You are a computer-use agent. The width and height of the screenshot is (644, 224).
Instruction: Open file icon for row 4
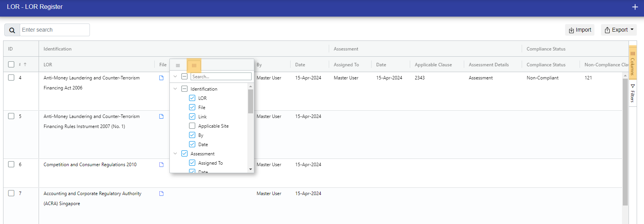tap(161, 78)
